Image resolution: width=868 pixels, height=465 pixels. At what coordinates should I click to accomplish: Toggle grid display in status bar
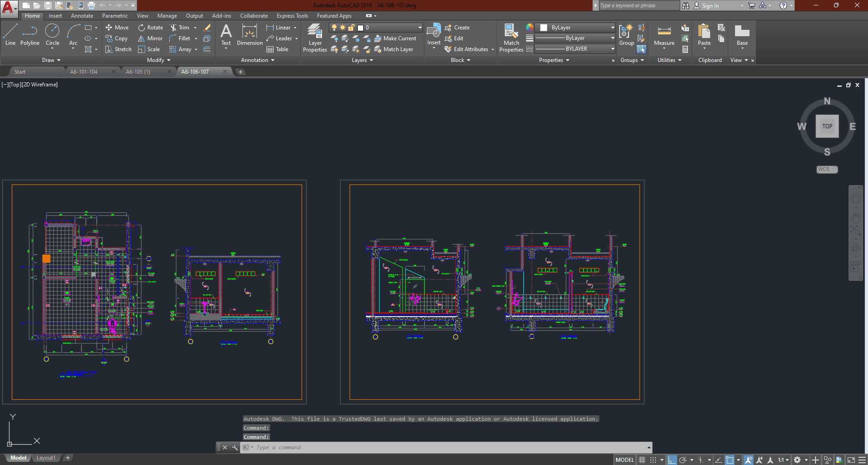coord(642,460)
